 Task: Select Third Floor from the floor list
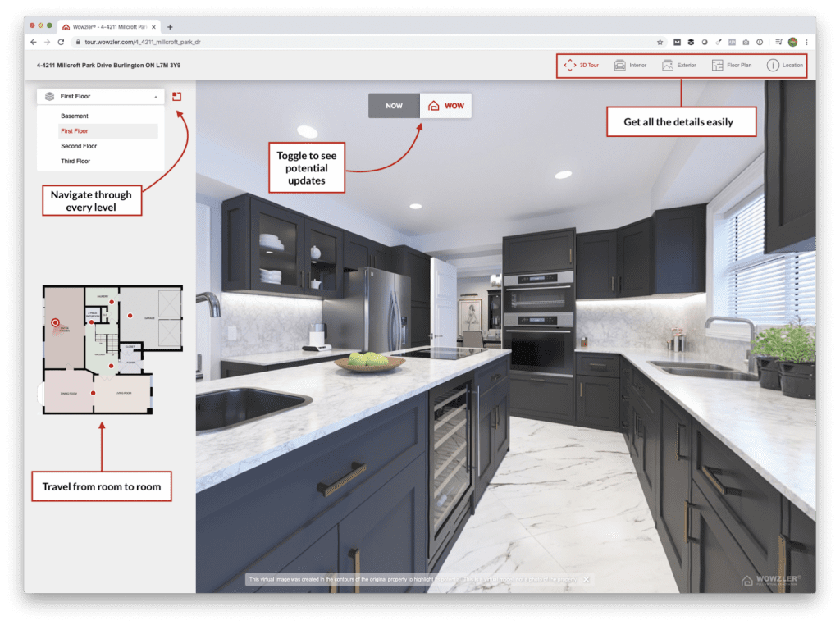(x=75, y=161)
